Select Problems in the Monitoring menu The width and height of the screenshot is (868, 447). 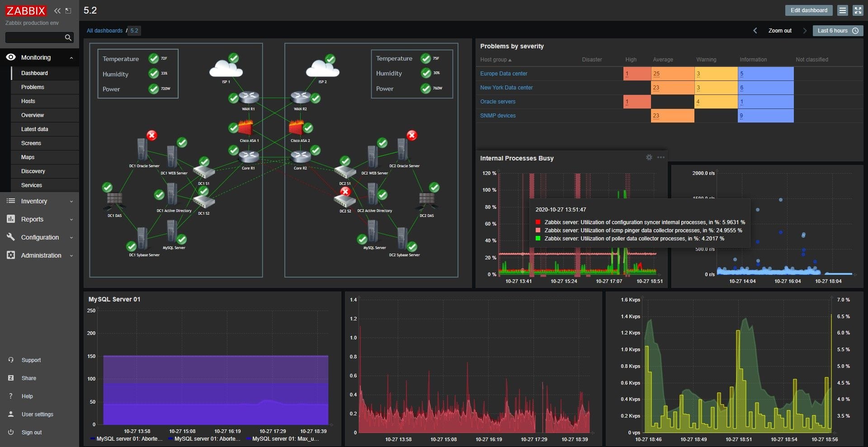coord(32,87)
